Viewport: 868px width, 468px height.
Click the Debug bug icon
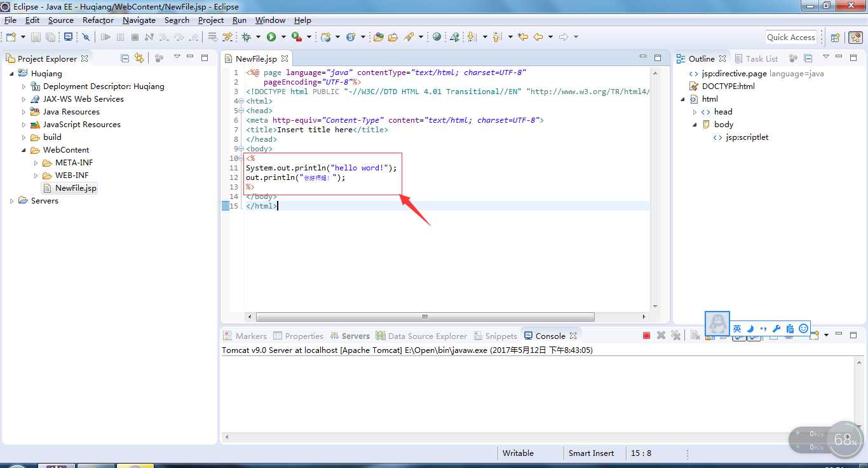[246, 38]
